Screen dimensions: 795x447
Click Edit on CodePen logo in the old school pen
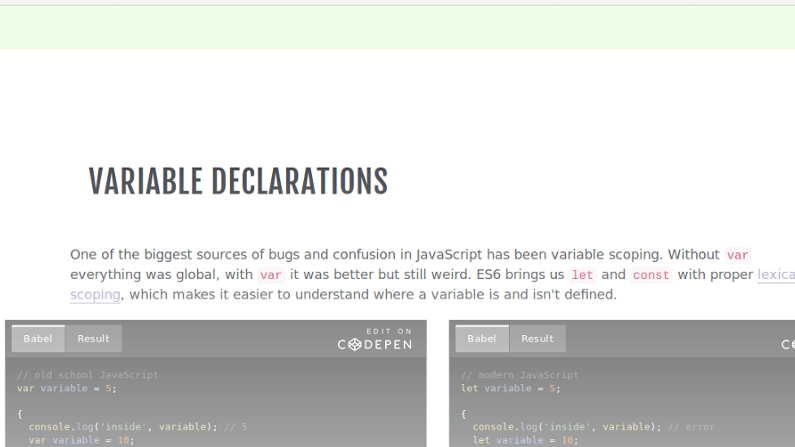(x=375, y=340)
